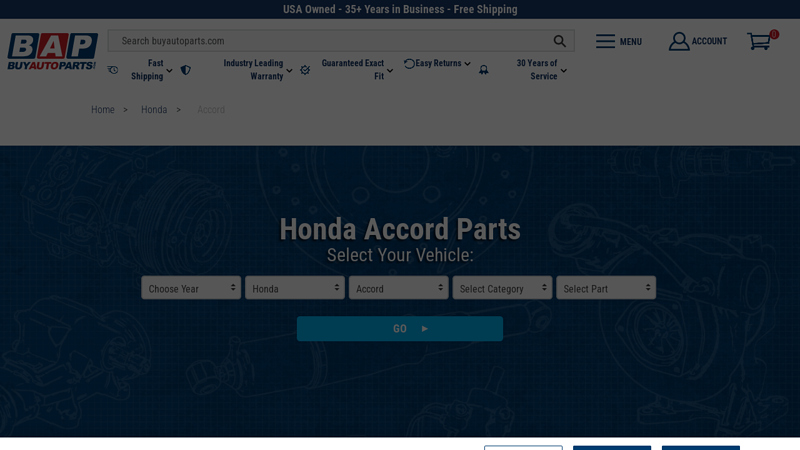
Task: Open the hamburger menu icon
Action: [x=605, y=41]
